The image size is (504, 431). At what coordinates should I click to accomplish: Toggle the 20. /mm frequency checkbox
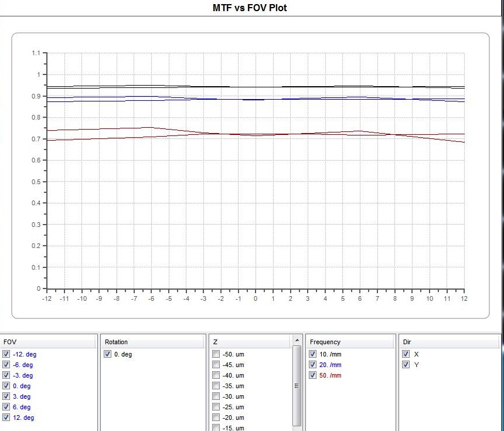pyautogui.click(x=312, y=365)
